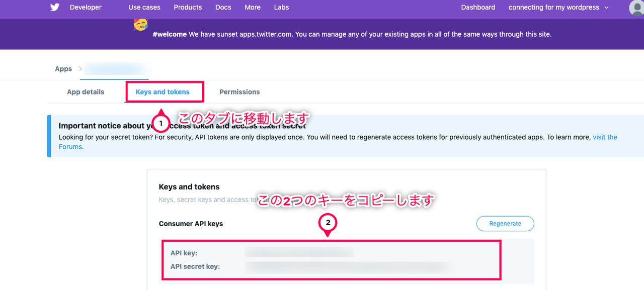Click the 'Consumer API keys' heading
This screenshot has height=290, width=644.
pos(191,224)
